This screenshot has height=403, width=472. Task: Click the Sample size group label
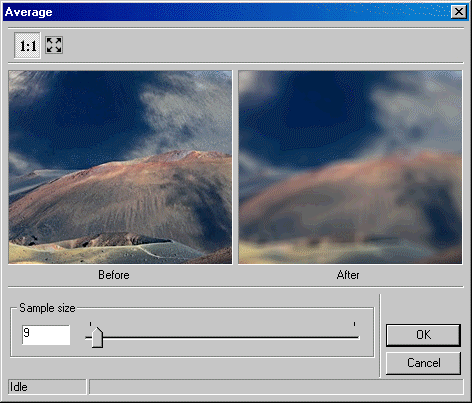pyautogui.click(x=47, y=308)
